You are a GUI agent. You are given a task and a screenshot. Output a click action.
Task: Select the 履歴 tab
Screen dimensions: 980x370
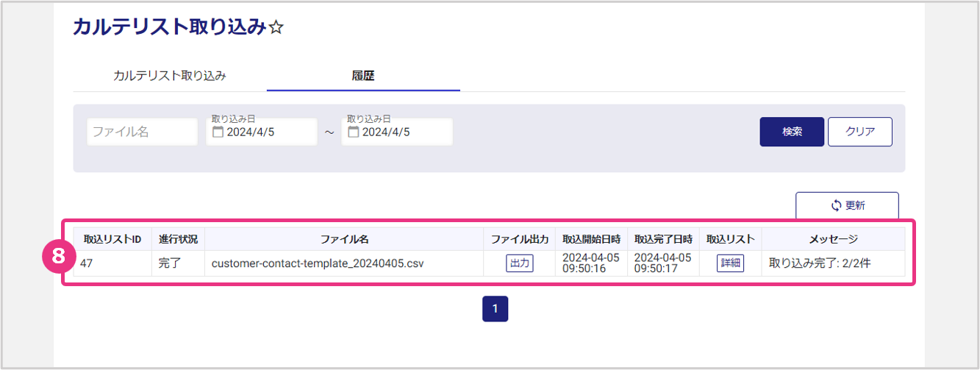pyautogui.click(x=363, y=76)
